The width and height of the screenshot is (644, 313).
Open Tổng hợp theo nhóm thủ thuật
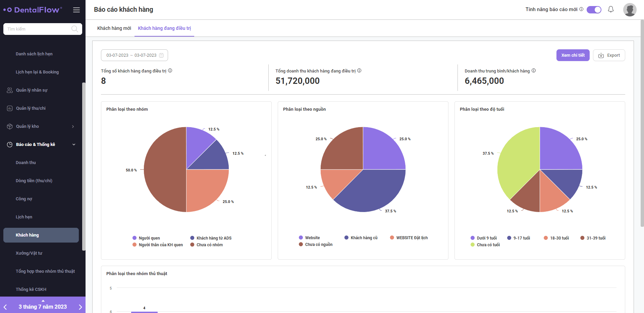coord(45,271)
